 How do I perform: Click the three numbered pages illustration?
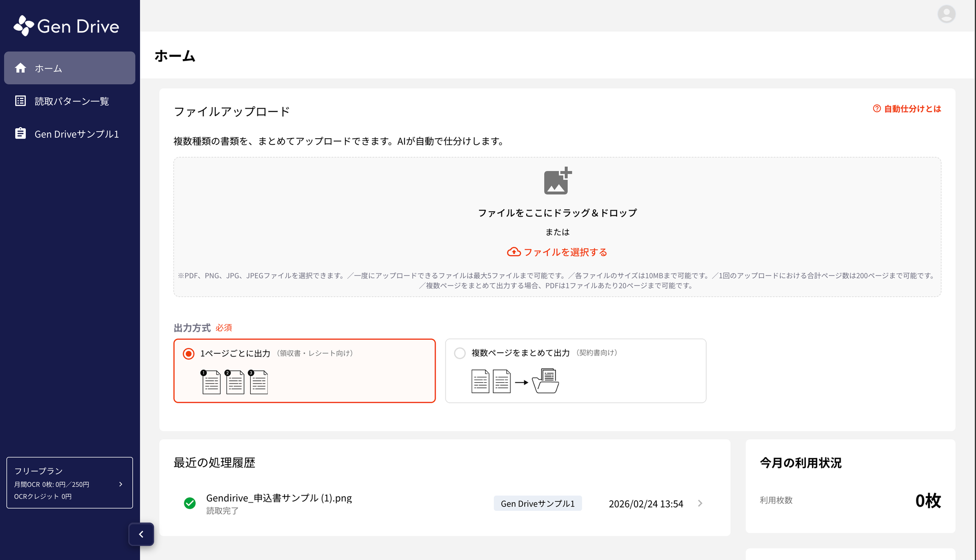234,382
